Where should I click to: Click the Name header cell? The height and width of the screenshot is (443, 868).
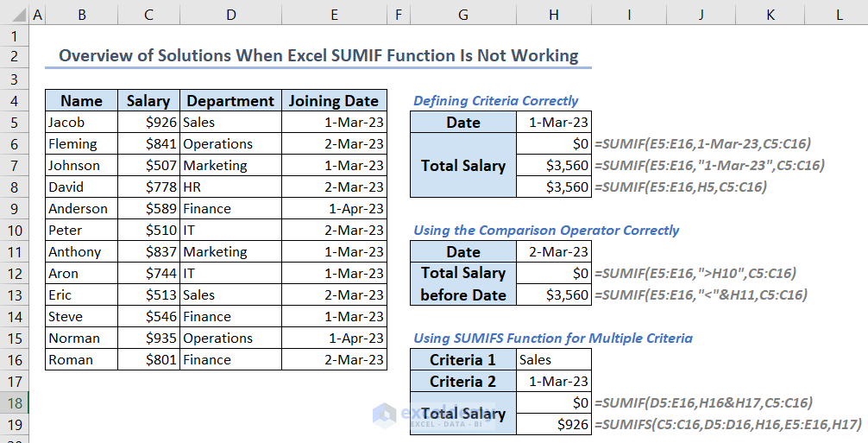(81, 101)
